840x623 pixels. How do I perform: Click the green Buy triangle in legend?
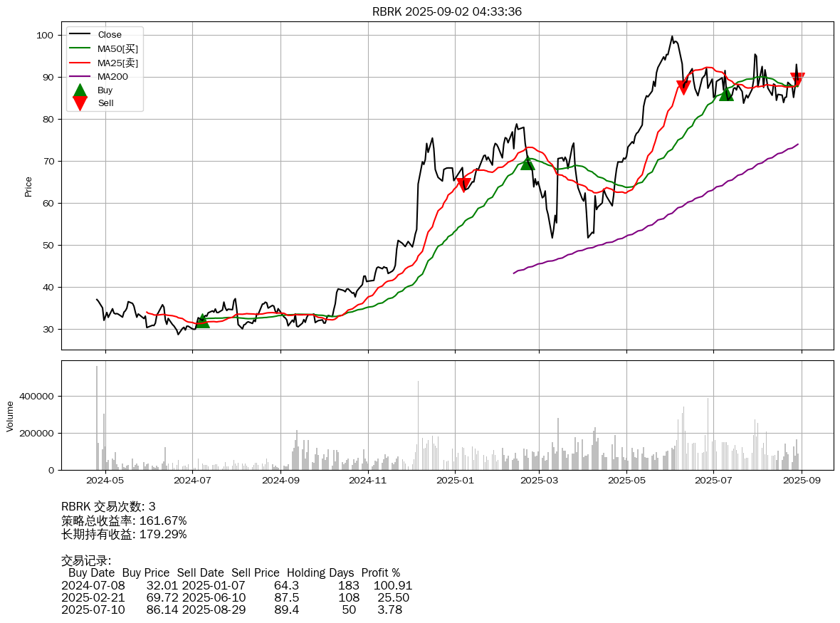(80, 90)
